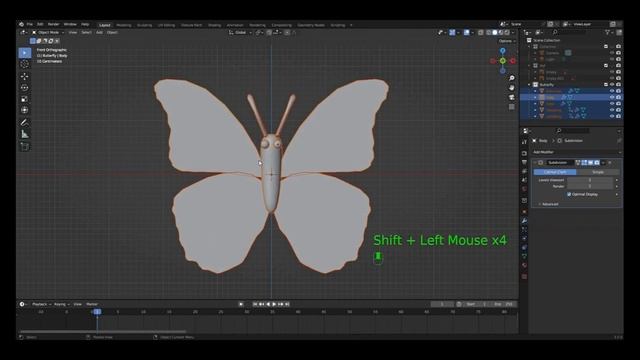Select solid viewport shading mode

(x=495, y=32)
